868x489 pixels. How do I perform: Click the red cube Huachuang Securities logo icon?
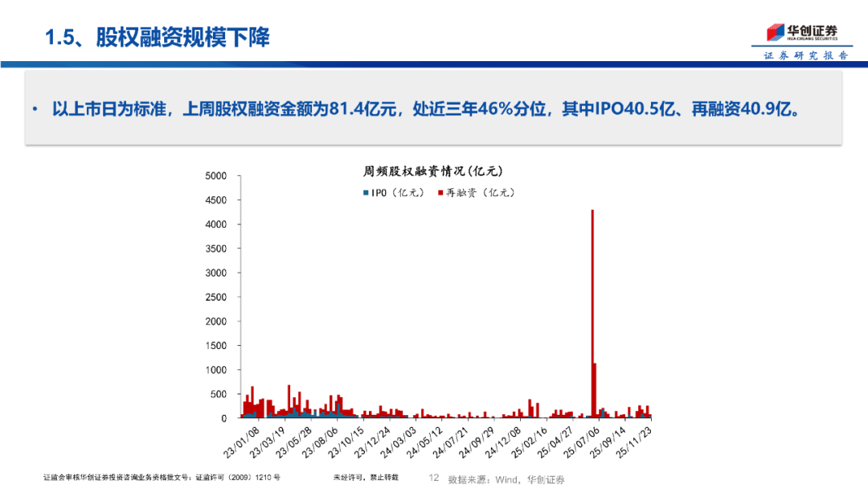(773, 33)
